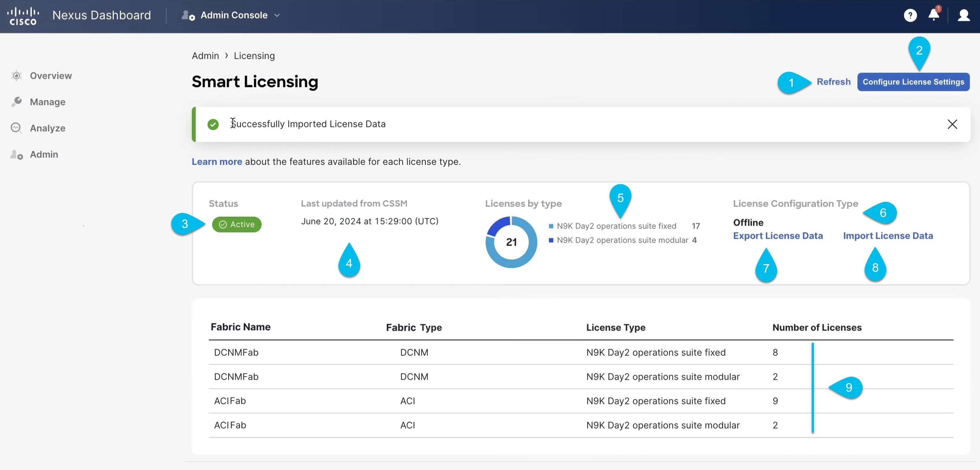Click the green success checkmark icon
This screenshot has width=980, height=470.
pos(213,125)
